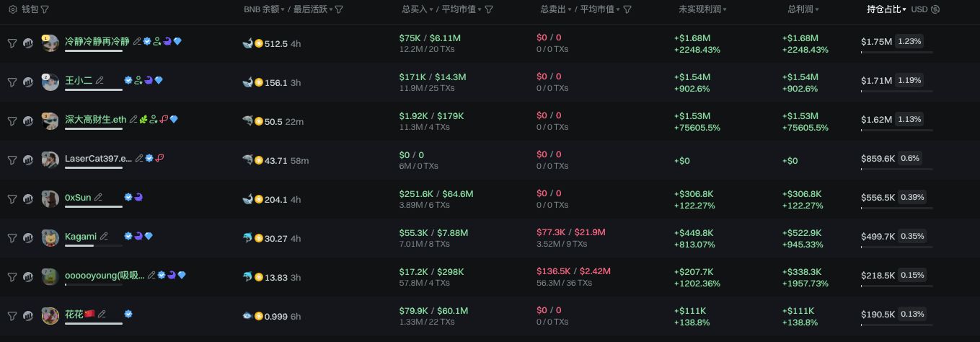Open wallet 深大高财生.eth profile link

(95, 119)
